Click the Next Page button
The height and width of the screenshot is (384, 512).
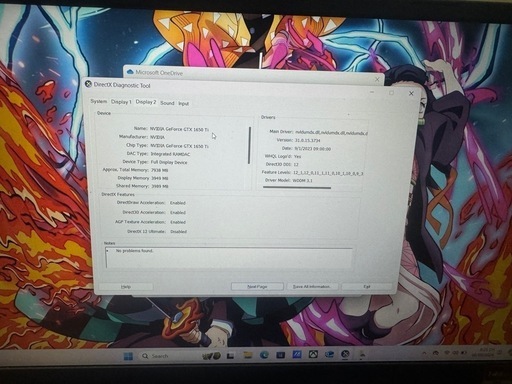point(257,287)
